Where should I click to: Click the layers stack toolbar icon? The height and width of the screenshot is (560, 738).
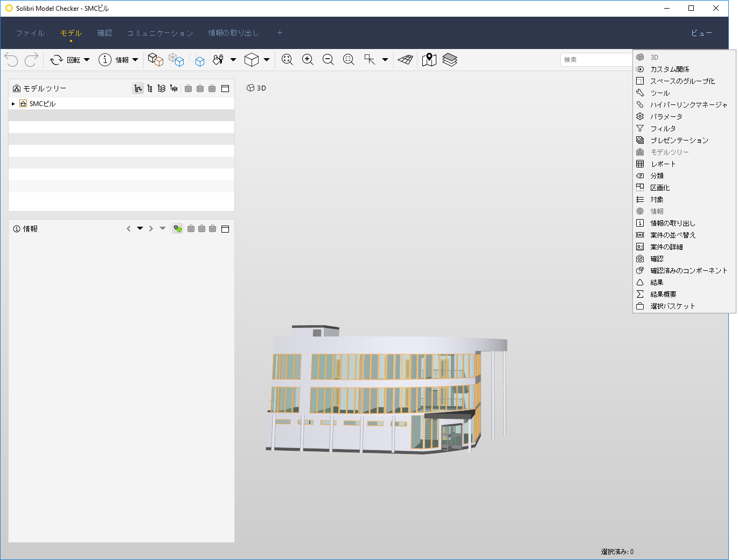pyautogui.click(x=450, y=60)
